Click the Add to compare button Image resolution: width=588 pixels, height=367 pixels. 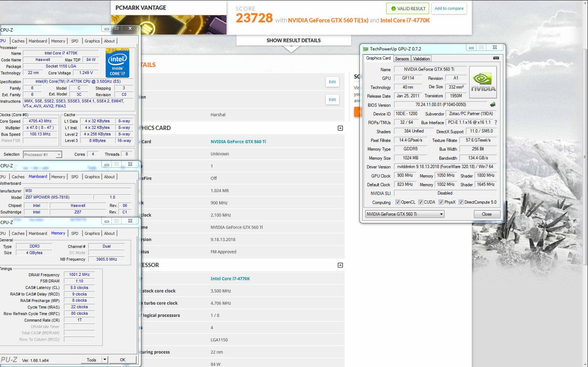[449, 8]
